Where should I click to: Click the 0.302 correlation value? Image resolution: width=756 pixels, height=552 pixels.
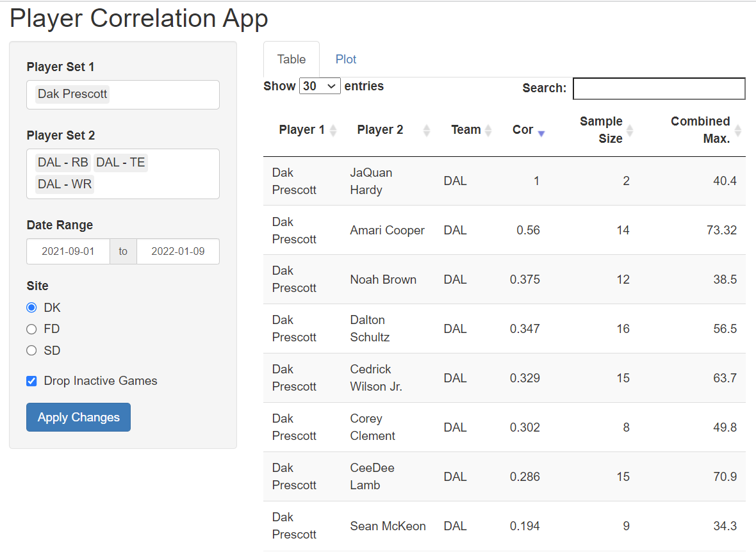[525, 428]
